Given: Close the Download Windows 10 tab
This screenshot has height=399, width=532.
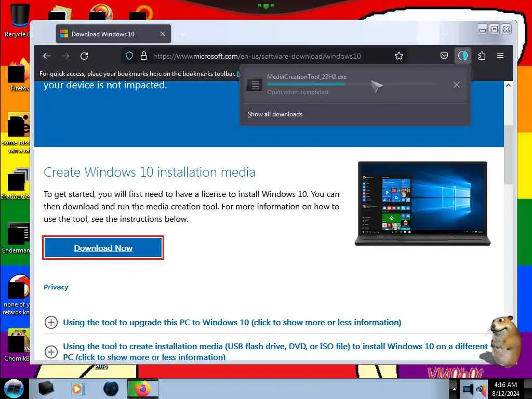Looking at the screenshot, I should [163, 34].
